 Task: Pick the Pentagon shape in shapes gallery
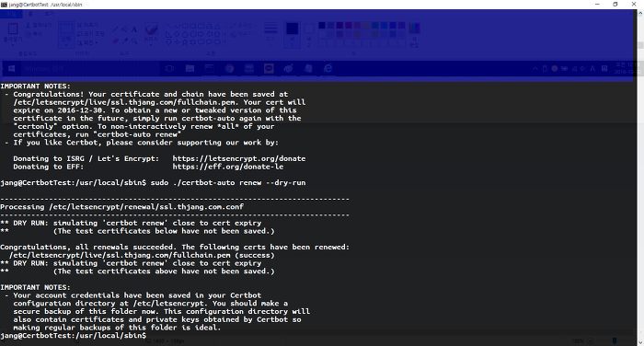point(185,34)
